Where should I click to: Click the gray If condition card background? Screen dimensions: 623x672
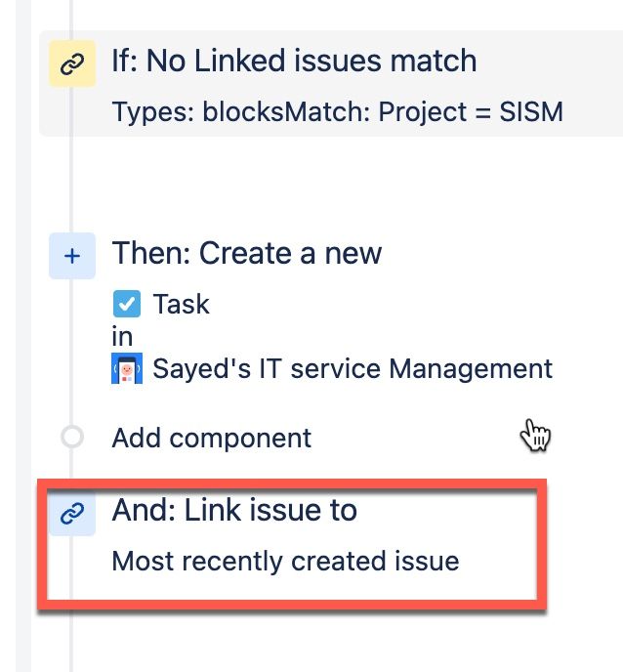pyautogui.click(x=331, y=84)
